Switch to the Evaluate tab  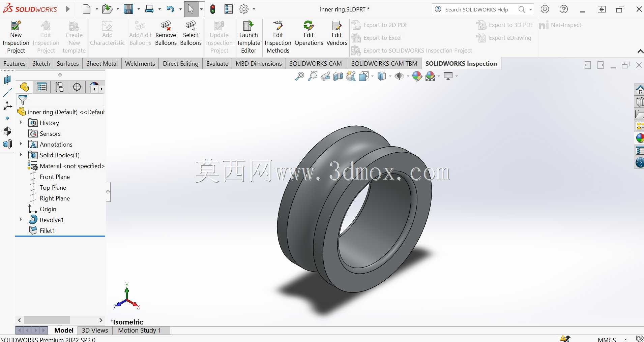(x=217, y=64)
